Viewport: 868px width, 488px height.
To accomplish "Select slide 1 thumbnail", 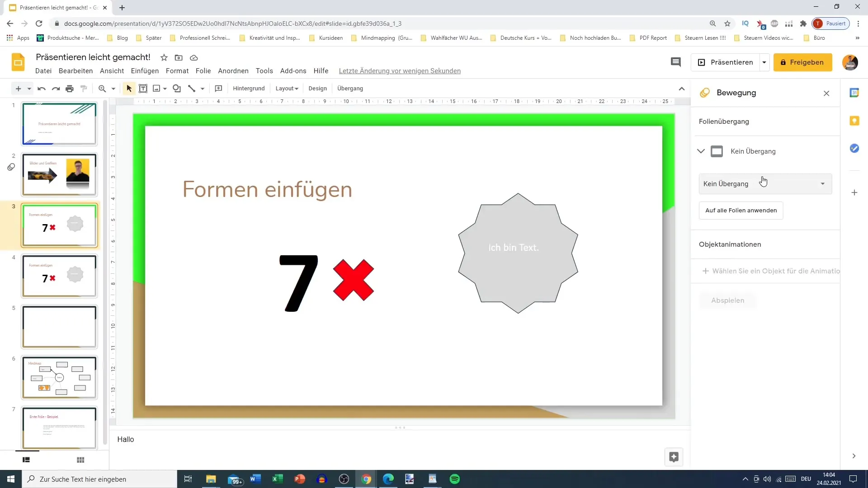I will (x=59, y=124).
